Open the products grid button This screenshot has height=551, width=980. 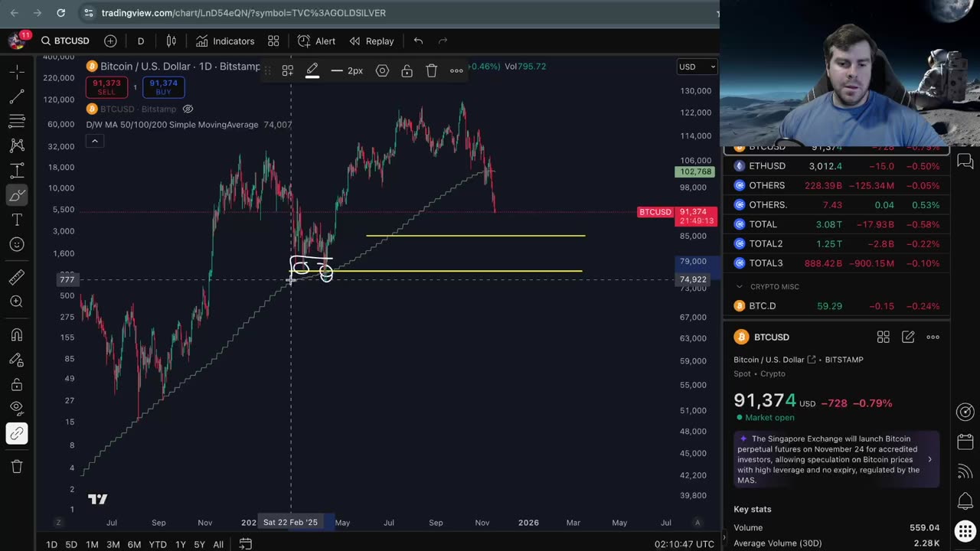(965, 531)
